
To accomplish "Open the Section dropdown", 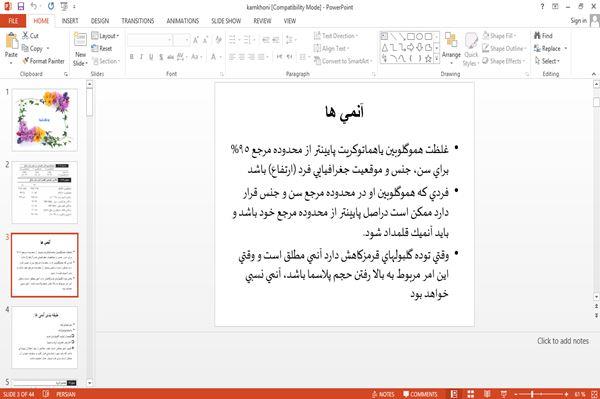I will click(x=106, y=61).
